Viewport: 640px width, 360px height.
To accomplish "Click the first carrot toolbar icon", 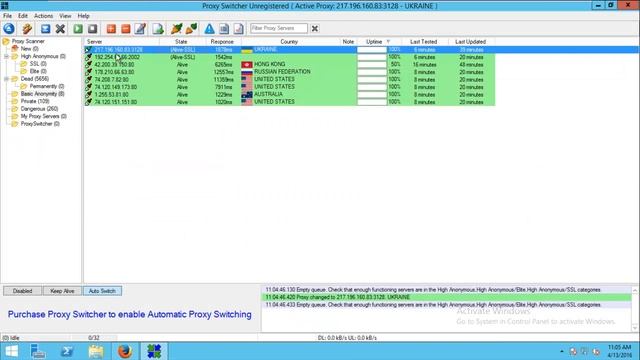I will 177,29.
